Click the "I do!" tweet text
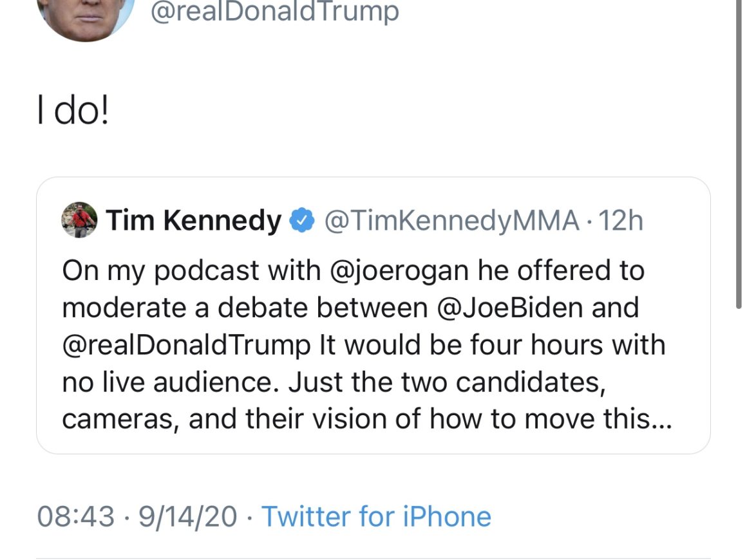This screenshot has height=560, width=747. pos(73,114)
